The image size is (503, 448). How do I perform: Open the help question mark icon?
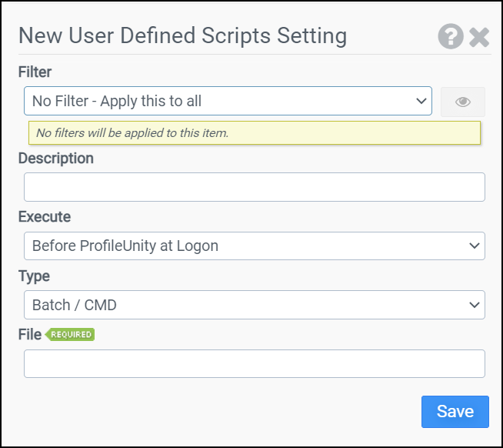(x=451, y=36)
